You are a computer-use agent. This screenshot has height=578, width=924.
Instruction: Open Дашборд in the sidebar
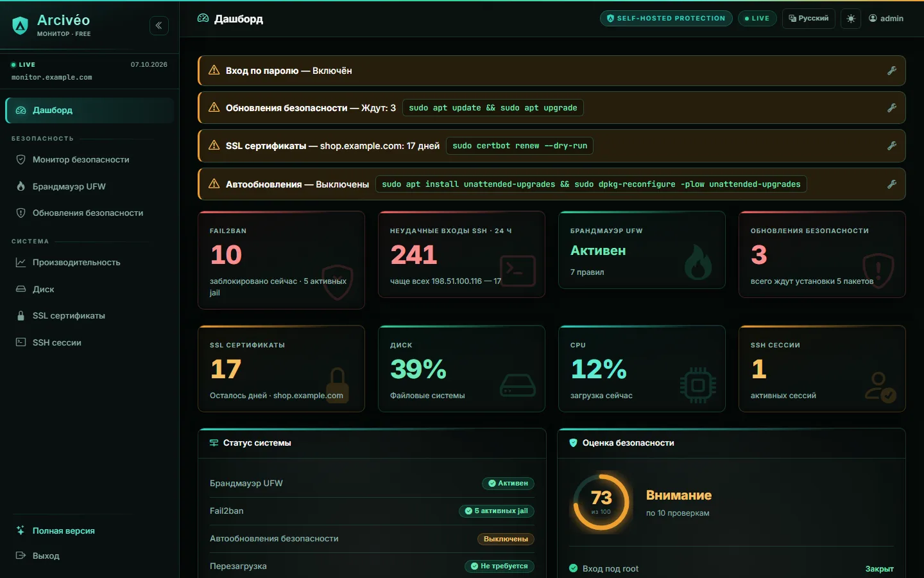[x=90, y=110]
